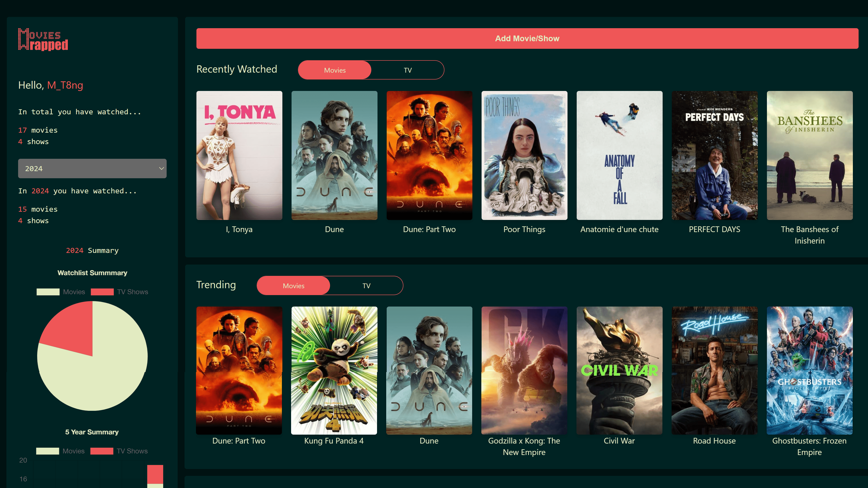Toggle Movies legend swatch in Watchlist Summary
This screenshot has height=488, width=868.
[x=48, y=292]
